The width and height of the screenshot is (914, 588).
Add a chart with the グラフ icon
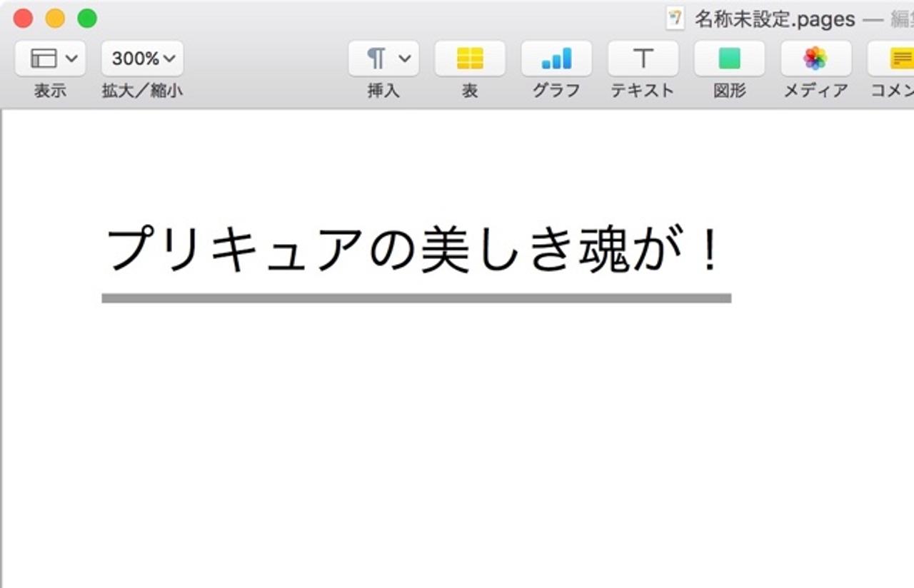point(556,59)
